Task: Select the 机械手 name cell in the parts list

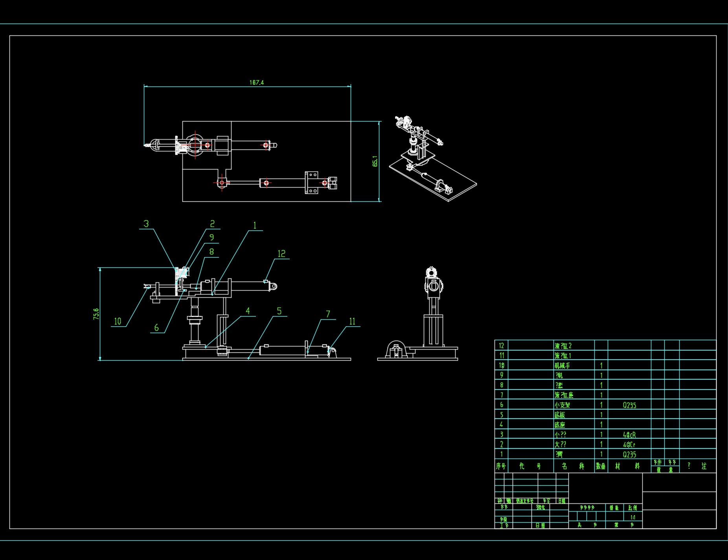Action: point(574,366)
